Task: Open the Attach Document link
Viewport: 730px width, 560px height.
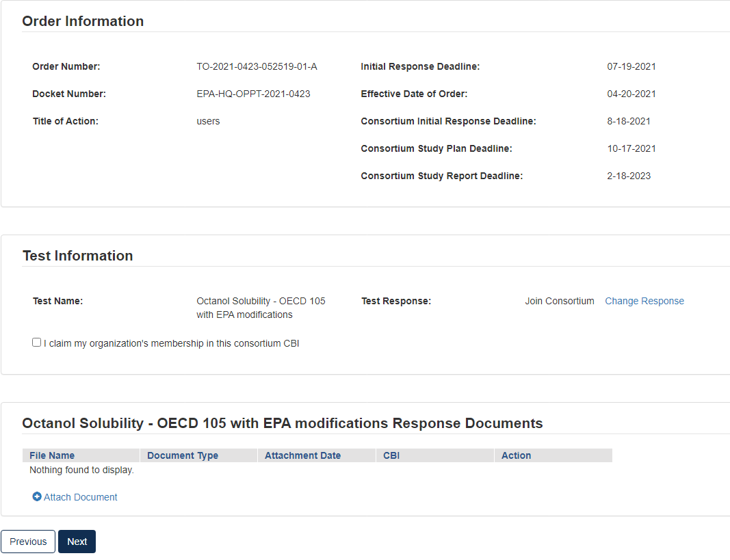Action: [80, 497]
